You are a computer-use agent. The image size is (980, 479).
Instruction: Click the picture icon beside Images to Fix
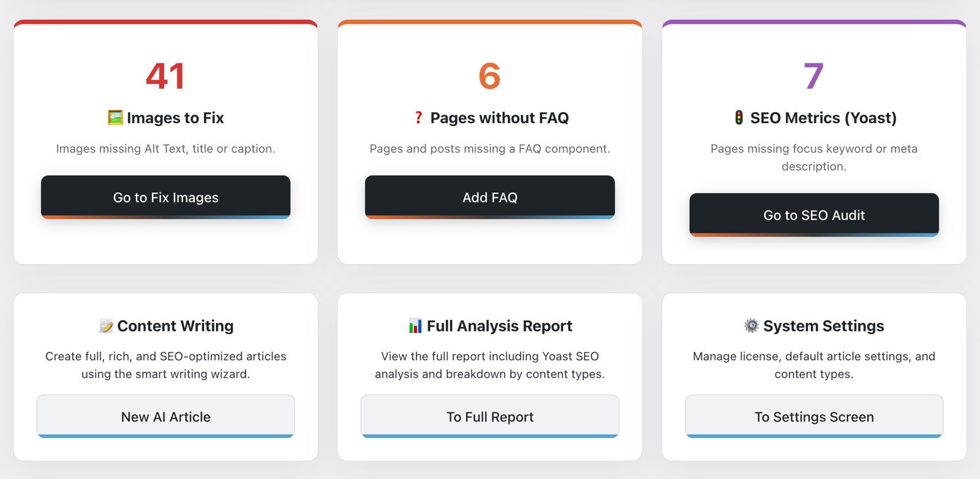click(115, 117)
